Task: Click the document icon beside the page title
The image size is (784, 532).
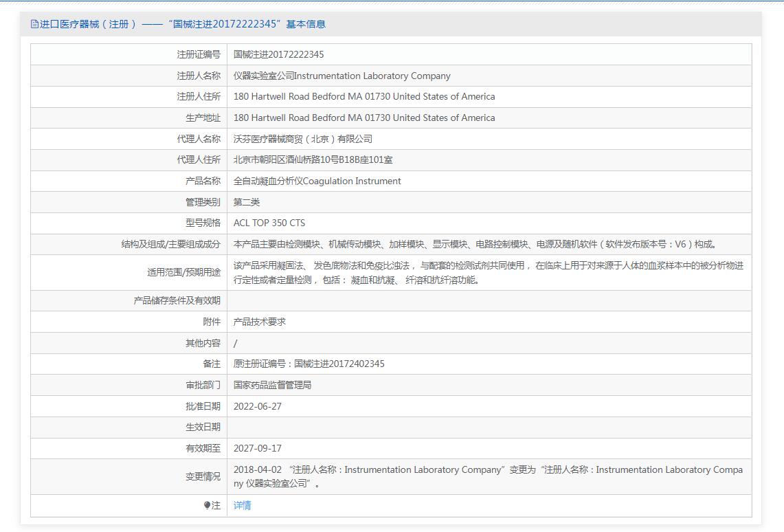Action: [34, 24]
